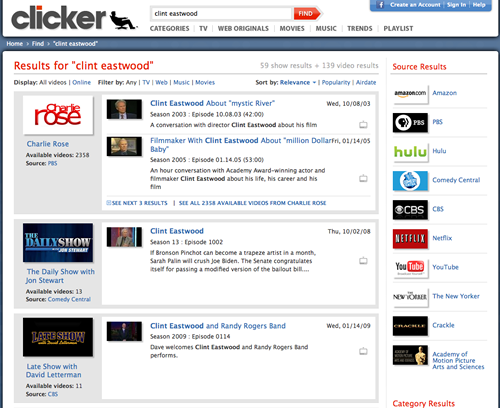The height and width of the screenshot is (408, 500).
Task: Open The New Yorker source logo
Action: pos(410,297)
